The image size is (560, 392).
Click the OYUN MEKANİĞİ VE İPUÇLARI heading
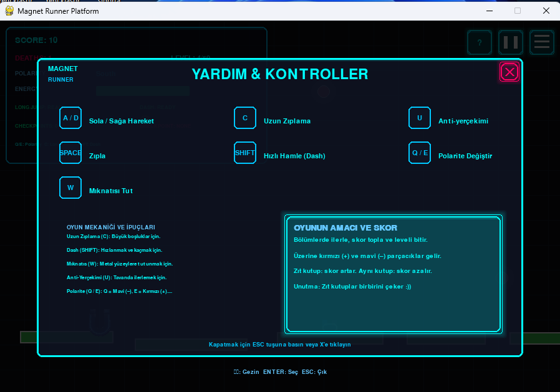click(x=110, y=227)
